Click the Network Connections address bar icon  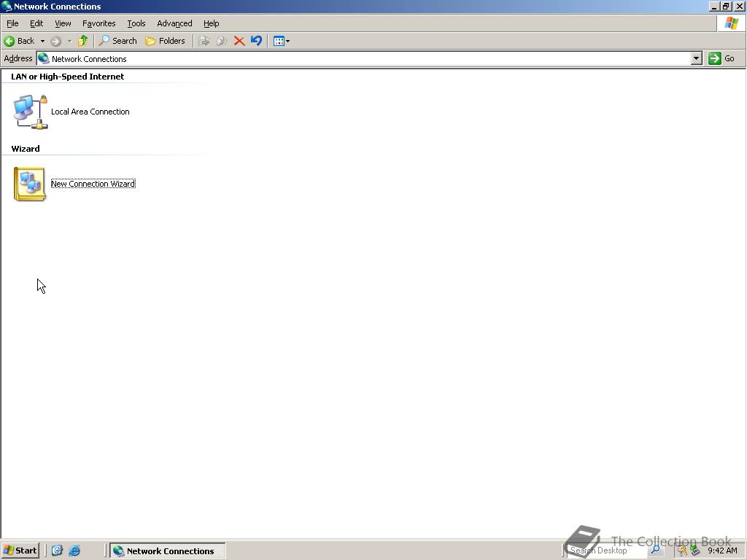[x=43, y=58]
